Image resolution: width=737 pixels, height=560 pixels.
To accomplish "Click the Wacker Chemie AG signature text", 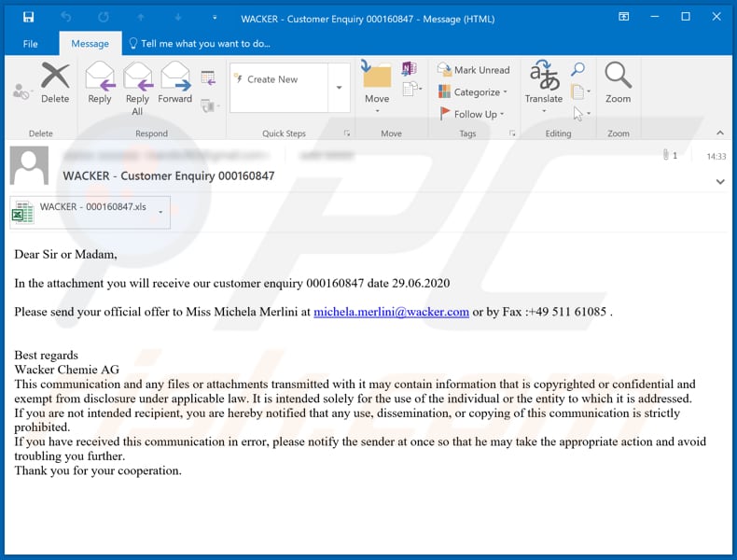I will (67, 370).
